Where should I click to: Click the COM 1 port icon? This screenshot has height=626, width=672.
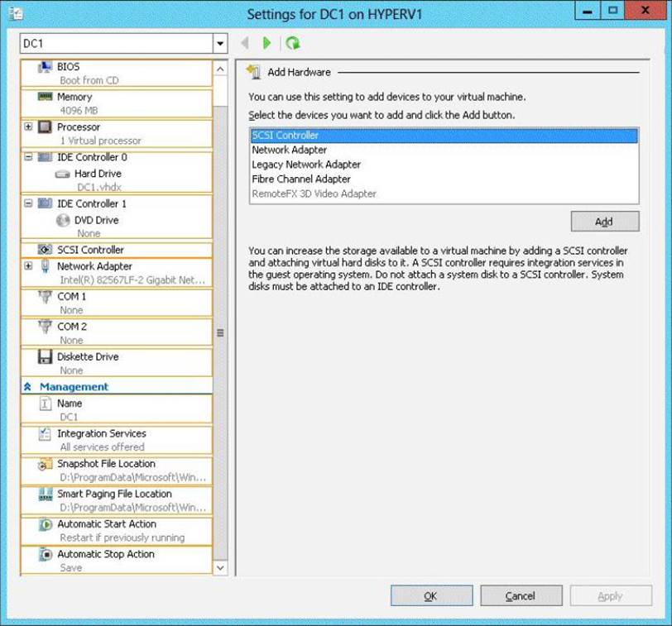[46, 297]
